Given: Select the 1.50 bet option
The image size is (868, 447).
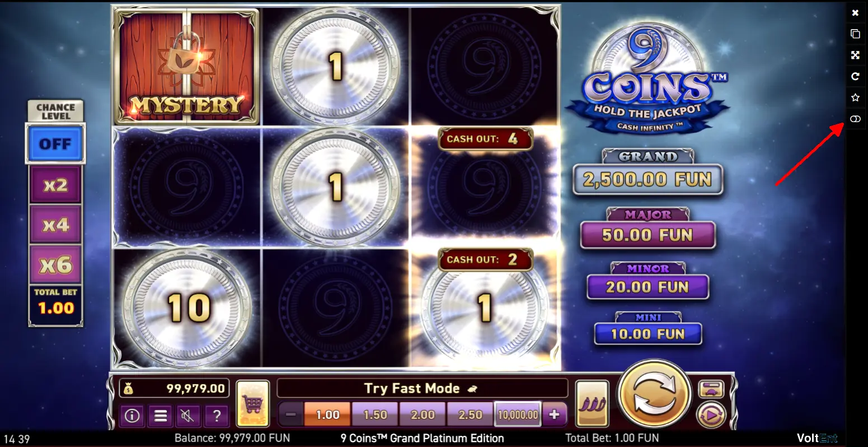Looking at the screenshot, I should pos(375,415).
